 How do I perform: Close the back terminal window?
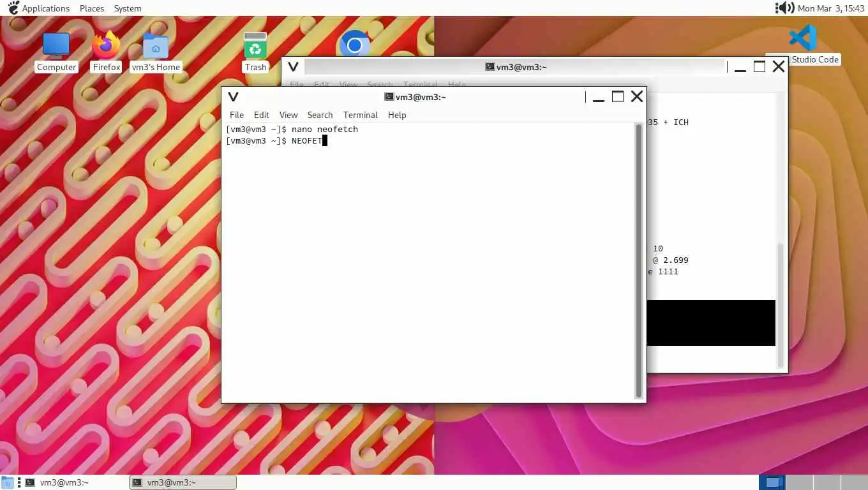coord(779,66)
